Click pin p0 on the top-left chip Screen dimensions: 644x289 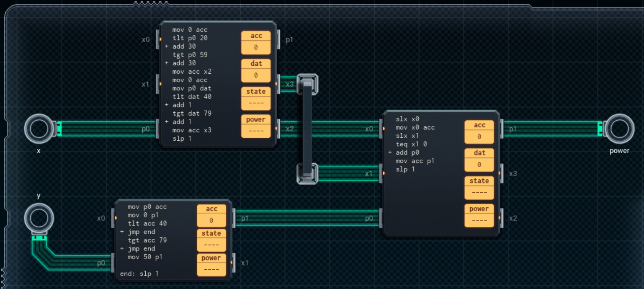tap(158, 129)
